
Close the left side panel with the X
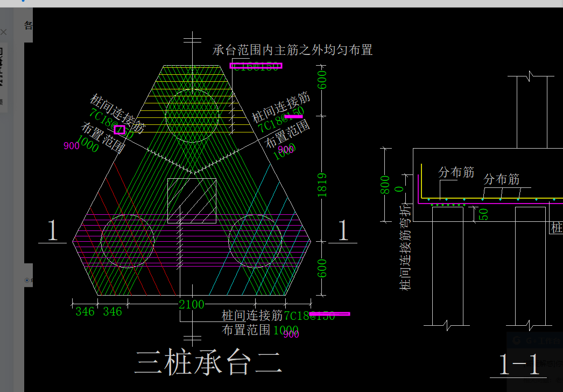(x=4, y=32)
